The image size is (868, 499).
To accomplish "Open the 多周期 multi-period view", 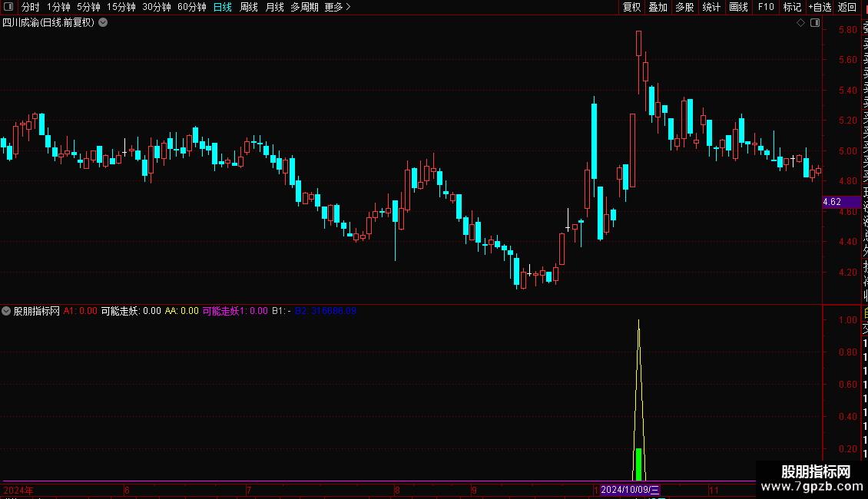I will (304, 7).
